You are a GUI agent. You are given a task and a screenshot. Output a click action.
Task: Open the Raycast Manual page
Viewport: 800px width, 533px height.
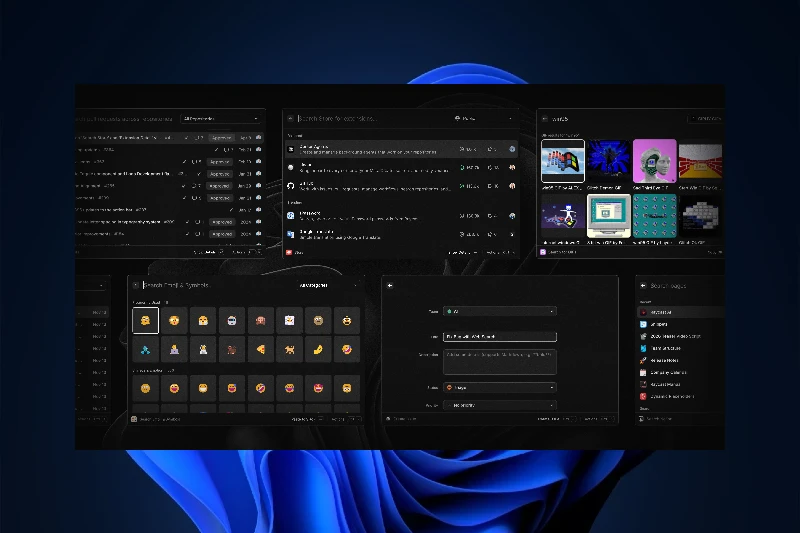(681, 385)
